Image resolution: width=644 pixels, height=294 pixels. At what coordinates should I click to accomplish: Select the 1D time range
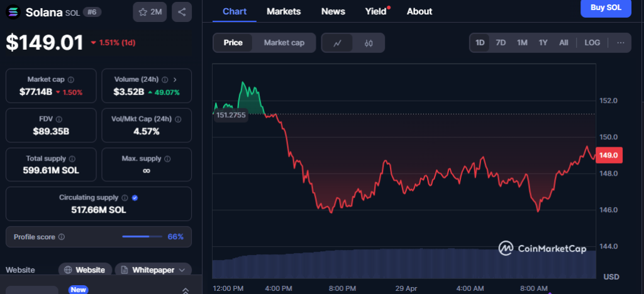coord(480,43)
